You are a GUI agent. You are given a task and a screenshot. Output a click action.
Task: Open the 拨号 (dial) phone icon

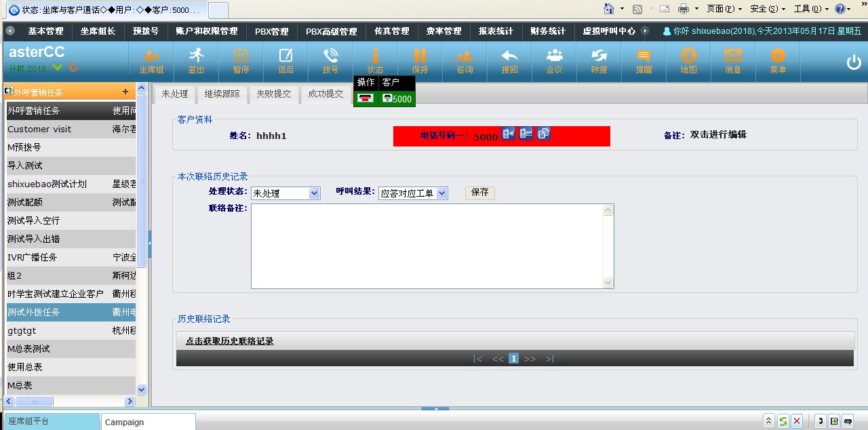coord(330,60)
